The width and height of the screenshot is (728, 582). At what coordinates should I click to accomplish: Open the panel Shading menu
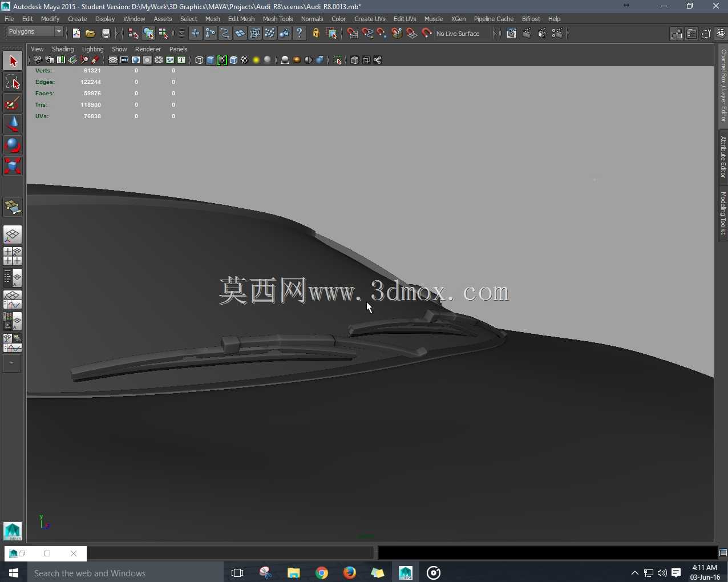[63, 49]
